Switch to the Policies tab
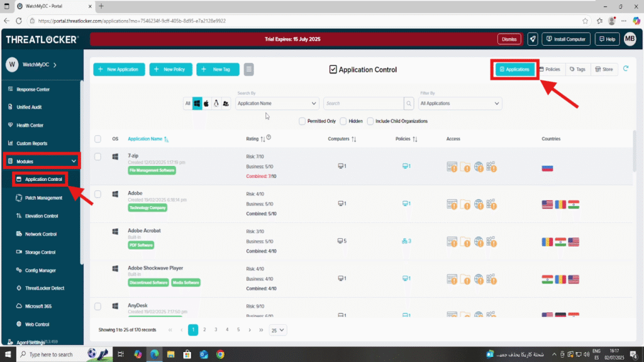The image size is (644, 362). click(550, 69)
